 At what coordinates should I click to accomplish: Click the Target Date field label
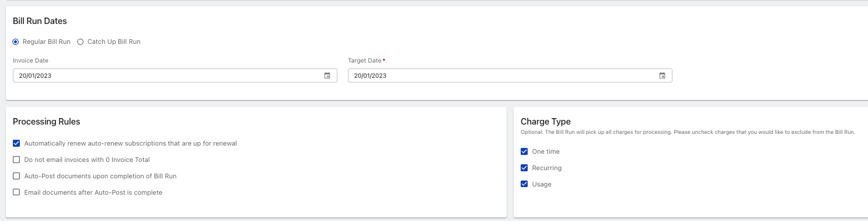[x=364, y=60]
